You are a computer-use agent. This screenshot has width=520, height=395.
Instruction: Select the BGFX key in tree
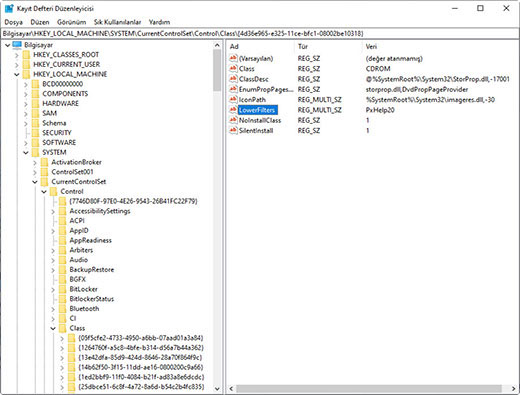[78, 279]
